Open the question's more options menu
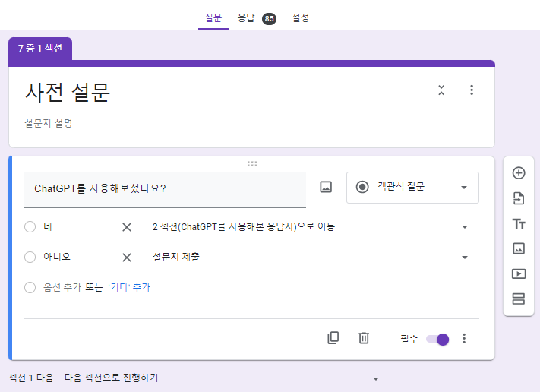Viewport: 540px width, 392px height. [x=464, y=339]
